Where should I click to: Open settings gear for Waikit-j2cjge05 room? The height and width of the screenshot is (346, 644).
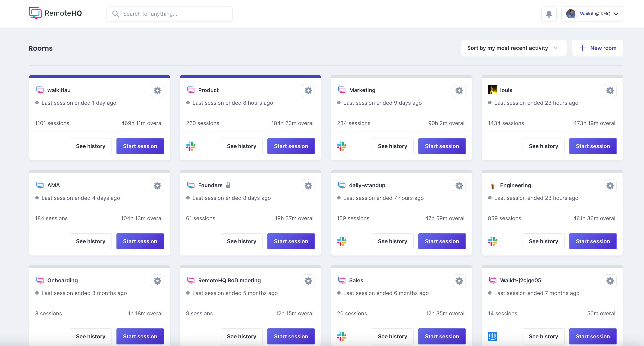pos(610,281)
